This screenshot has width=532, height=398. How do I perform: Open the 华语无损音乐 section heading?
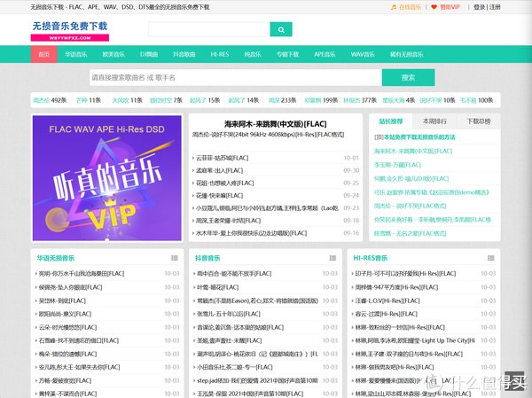pos(56,258)
